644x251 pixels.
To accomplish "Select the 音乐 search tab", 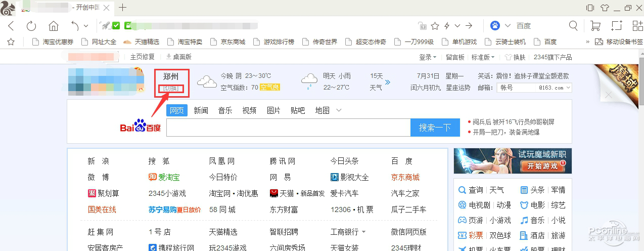I will point(225,110).
